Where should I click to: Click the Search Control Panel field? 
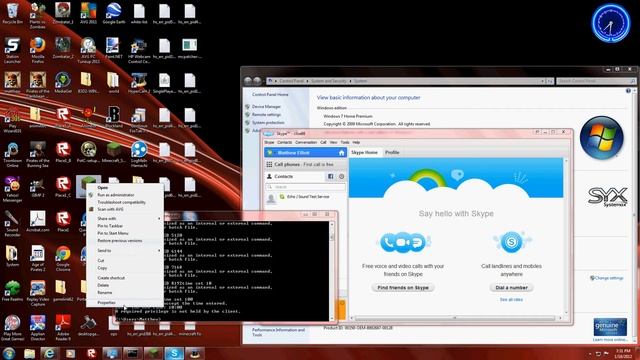pos(596,81)
